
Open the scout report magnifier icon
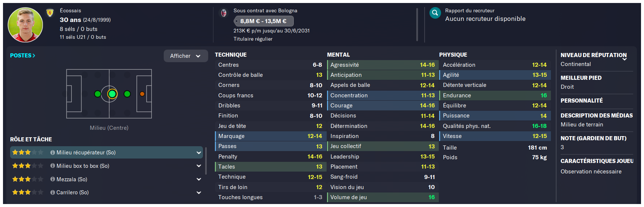[435, 13]
